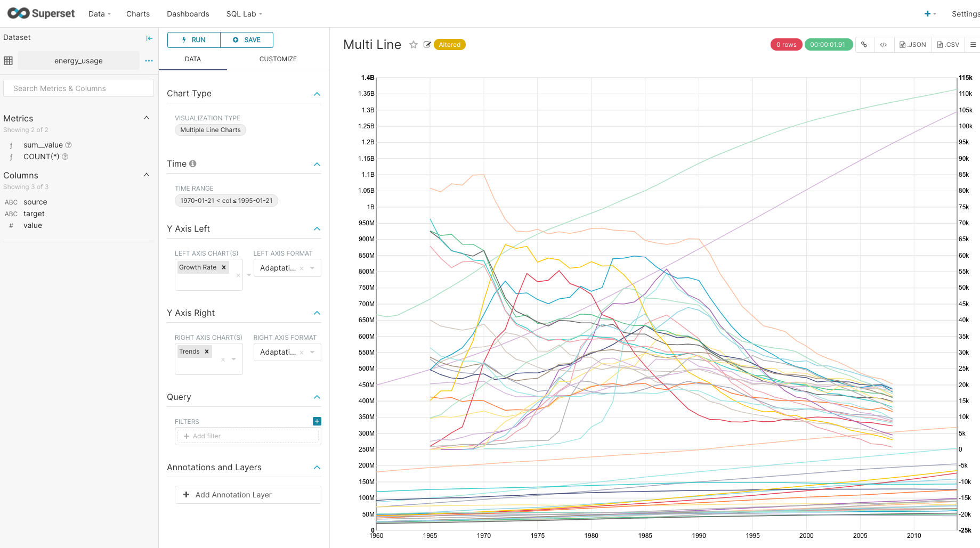Edit the chart title pencil icon
The height and width of the screenshot is (548, 980).
pos(427,45)
